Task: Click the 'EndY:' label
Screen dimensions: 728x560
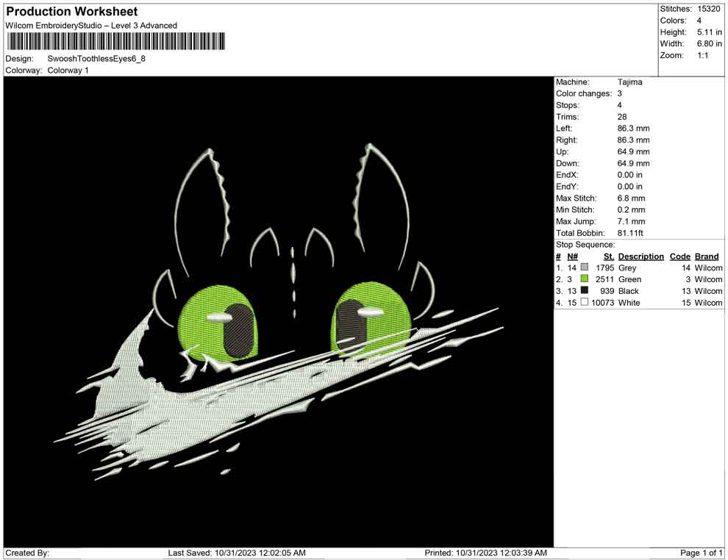Action: click(x=567, y=187)
